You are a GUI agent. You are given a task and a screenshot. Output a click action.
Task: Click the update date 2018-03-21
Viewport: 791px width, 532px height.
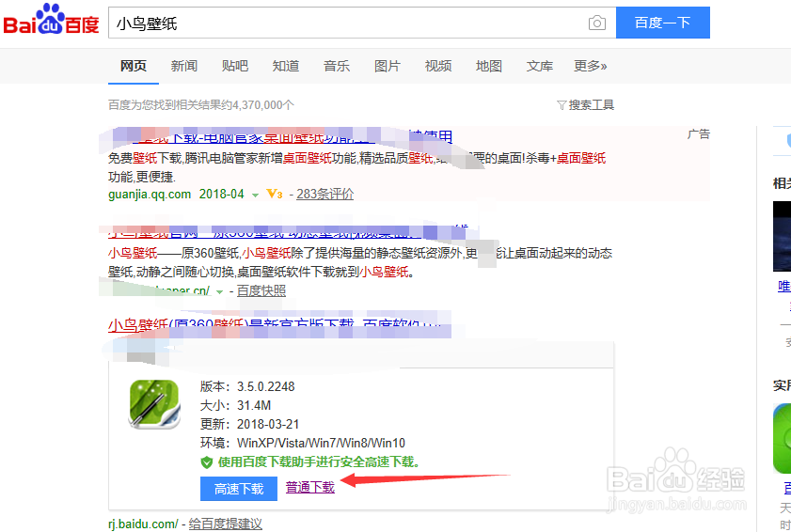tap(268, 424)
